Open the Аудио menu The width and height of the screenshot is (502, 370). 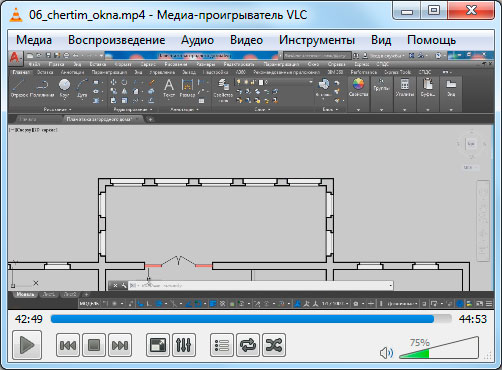[197, 40]
